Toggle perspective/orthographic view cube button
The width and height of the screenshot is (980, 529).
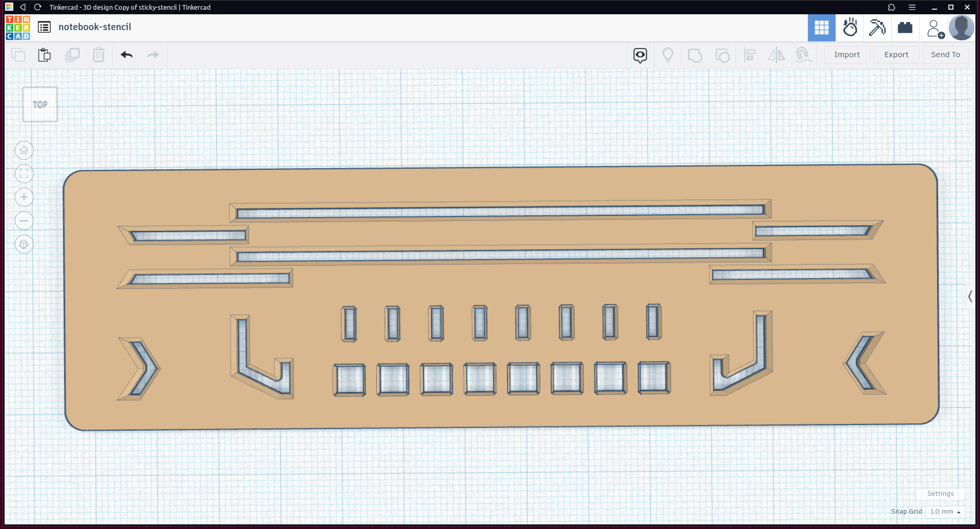[24, 244]
